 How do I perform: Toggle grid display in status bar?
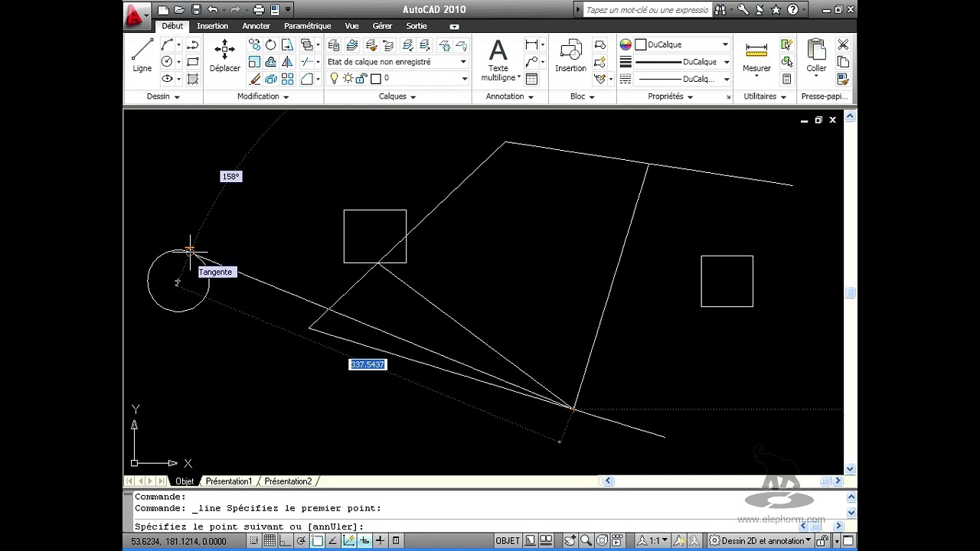[x=269, y=540]
